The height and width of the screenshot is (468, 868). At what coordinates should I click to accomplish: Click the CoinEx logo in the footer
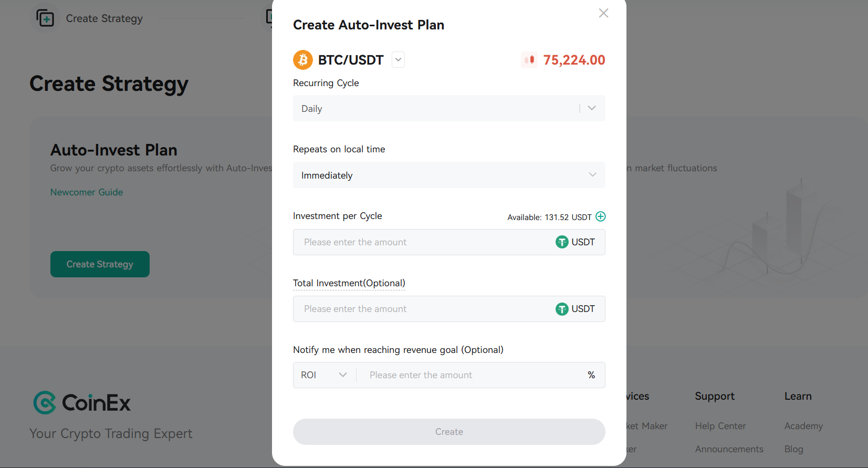point(82,403)
